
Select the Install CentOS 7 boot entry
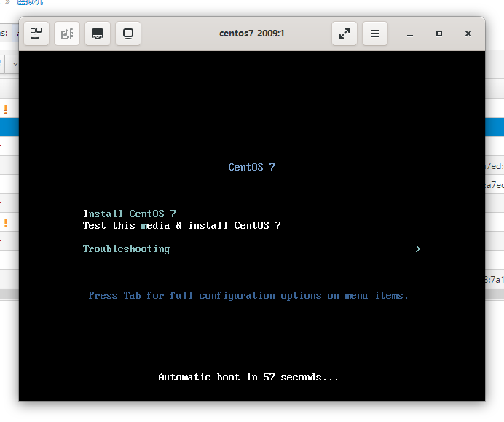pos(130,214)
